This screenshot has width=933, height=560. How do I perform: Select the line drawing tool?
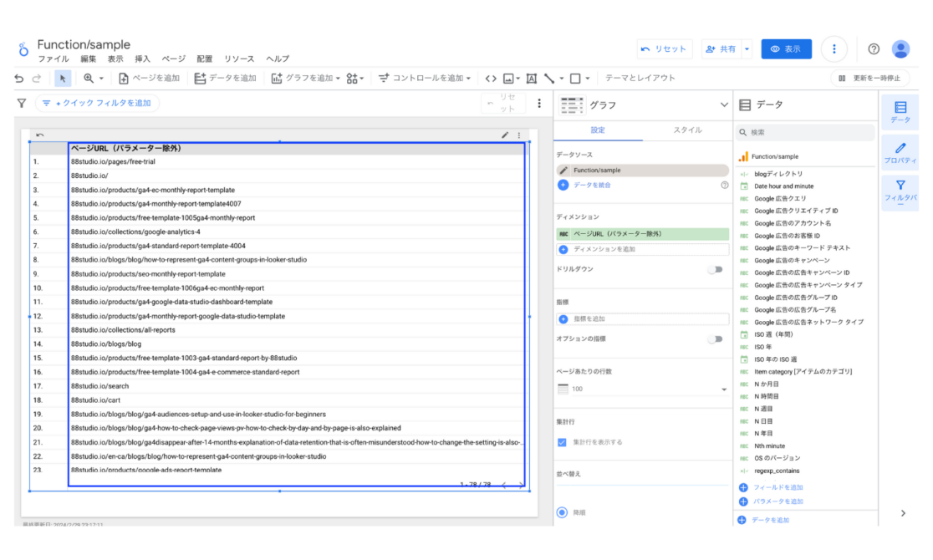pyautogui.click(x=548, y=79)
